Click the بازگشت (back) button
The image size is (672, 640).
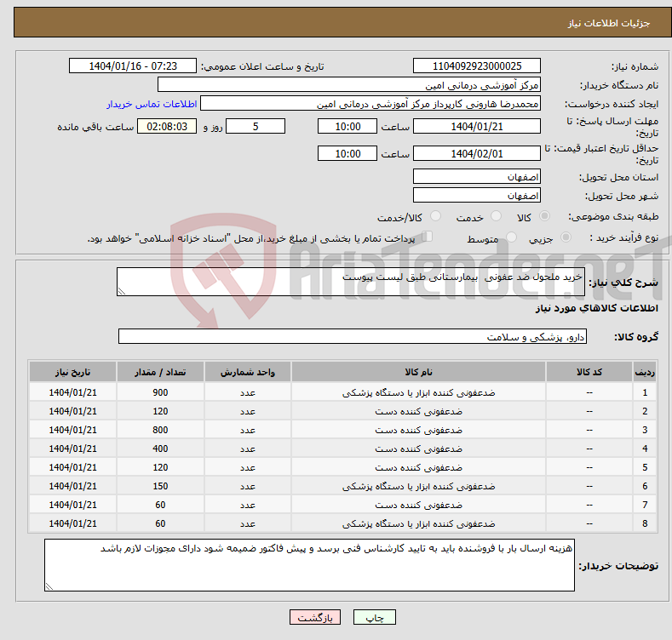[315, 617]
